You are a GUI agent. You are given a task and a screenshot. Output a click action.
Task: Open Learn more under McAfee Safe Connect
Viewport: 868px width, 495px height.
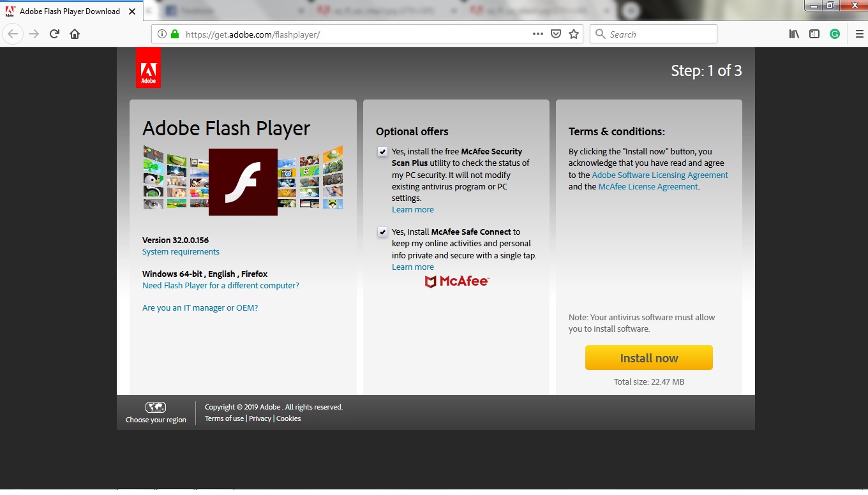pyautogui.click(x=413, y=267)
